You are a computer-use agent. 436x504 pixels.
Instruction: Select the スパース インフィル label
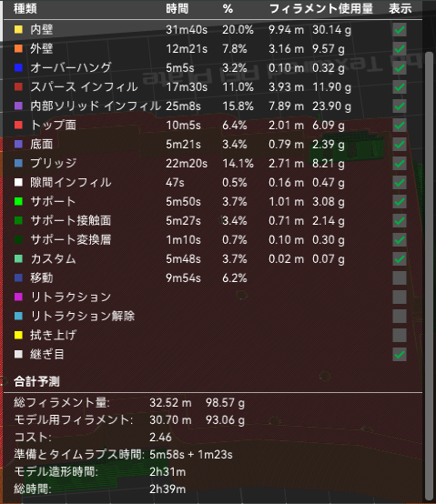[84, 86]
